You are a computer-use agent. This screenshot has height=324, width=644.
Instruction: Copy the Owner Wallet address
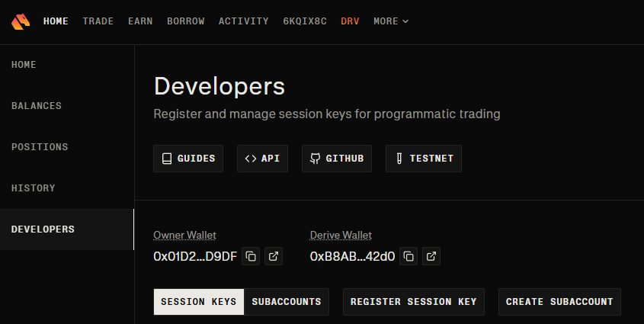(251, 256)
